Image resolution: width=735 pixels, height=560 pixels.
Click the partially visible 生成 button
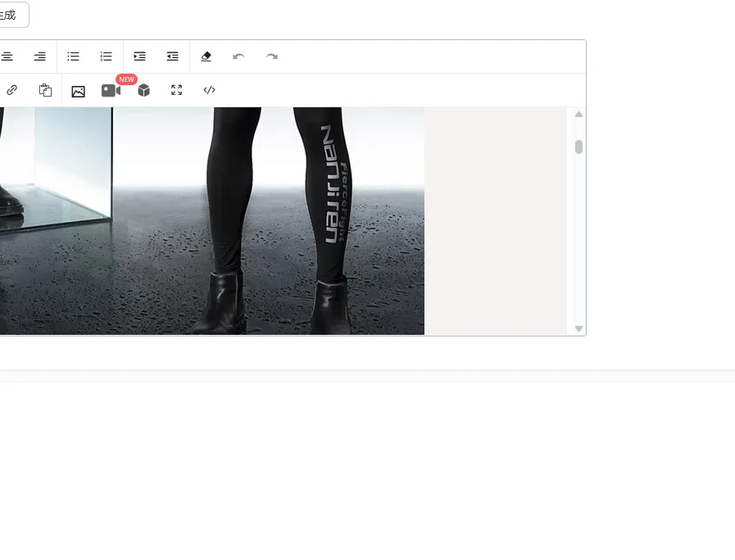(13, 15)
